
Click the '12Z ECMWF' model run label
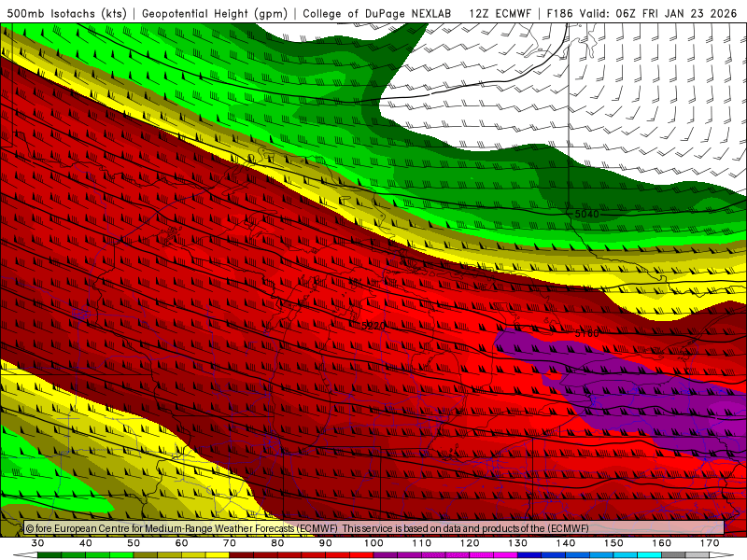[500, 13]
